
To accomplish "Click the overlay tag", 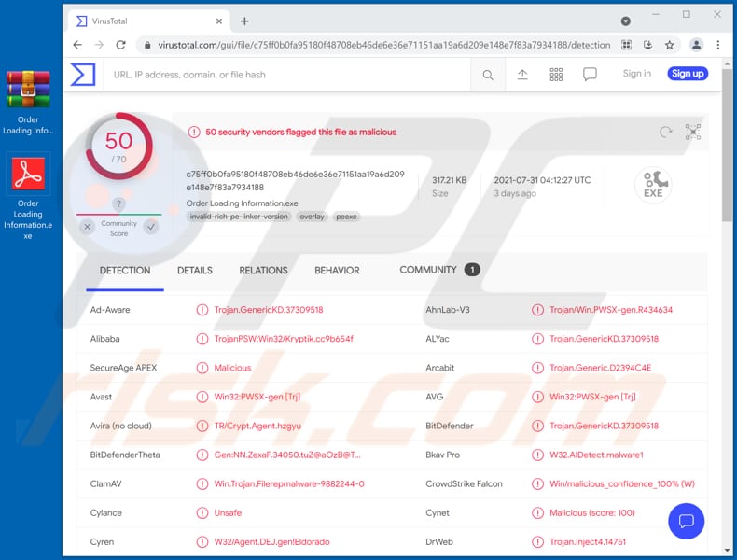I will tap(312, 217).
